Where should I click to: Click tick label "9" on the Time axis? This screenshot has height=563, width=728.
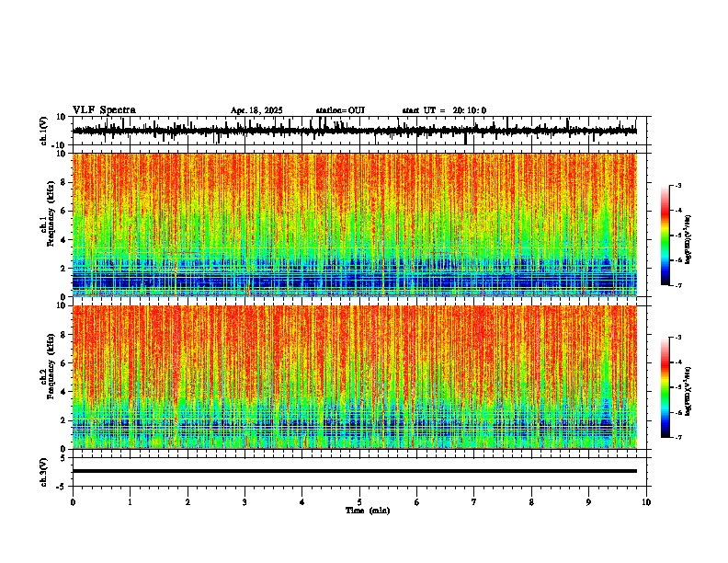coord(588,502)
